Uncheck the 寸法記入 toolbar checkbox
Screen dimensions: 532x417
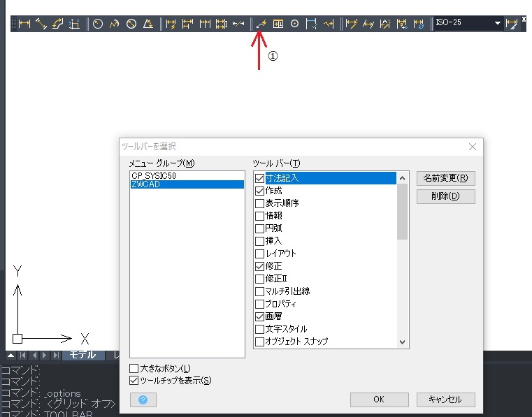pos(259,178)
